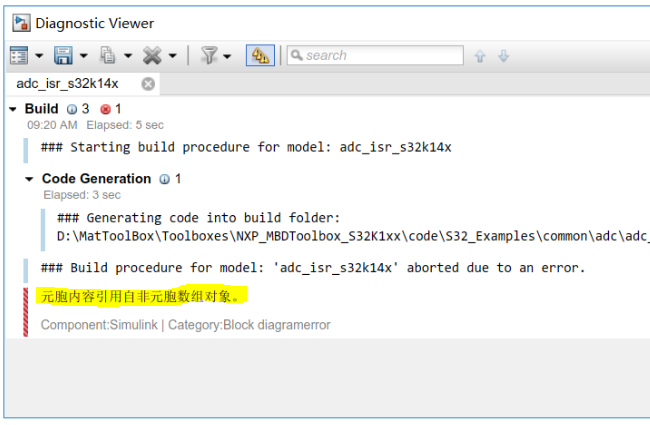Click into the search field
The image size is (650, 425).
[x=375, y=55]
